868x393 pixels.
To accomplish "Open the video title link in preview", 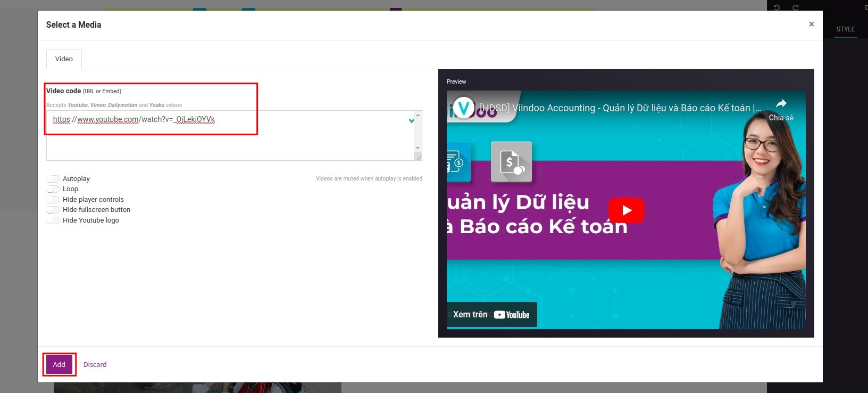I will (x=620, y=108).
